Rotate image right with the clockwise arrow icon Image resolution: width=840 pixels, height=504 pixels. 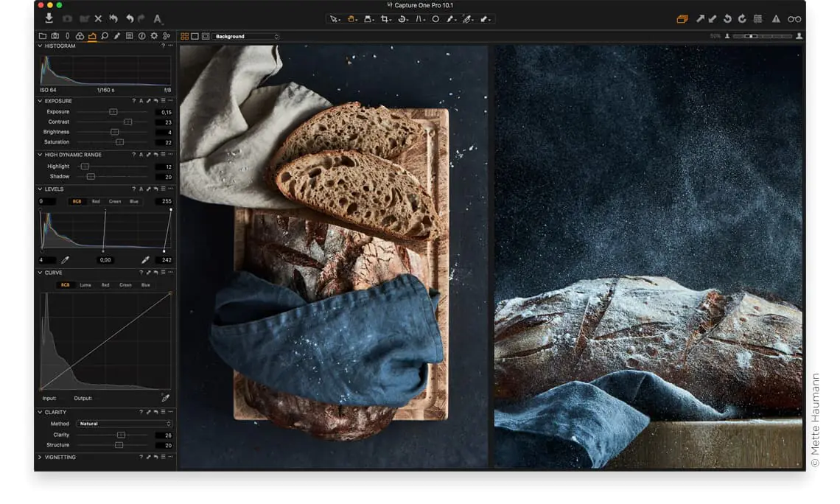(x=742, y=19)
